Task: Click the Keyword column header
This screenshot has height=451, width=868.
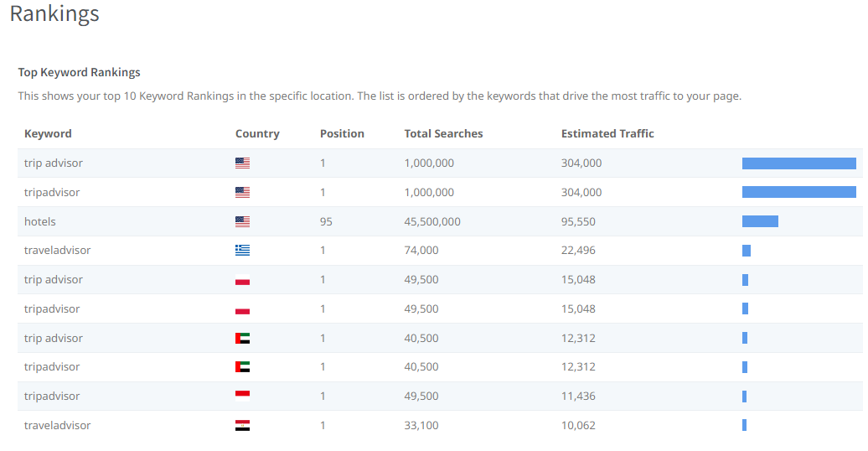Action: click(x=48, y=134)
